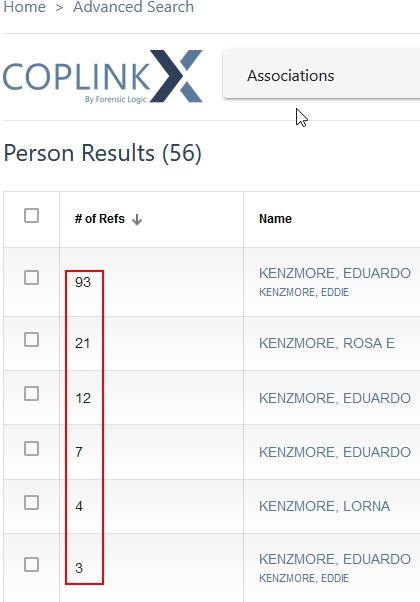Sort by # of Refs column header

[100, 219]
